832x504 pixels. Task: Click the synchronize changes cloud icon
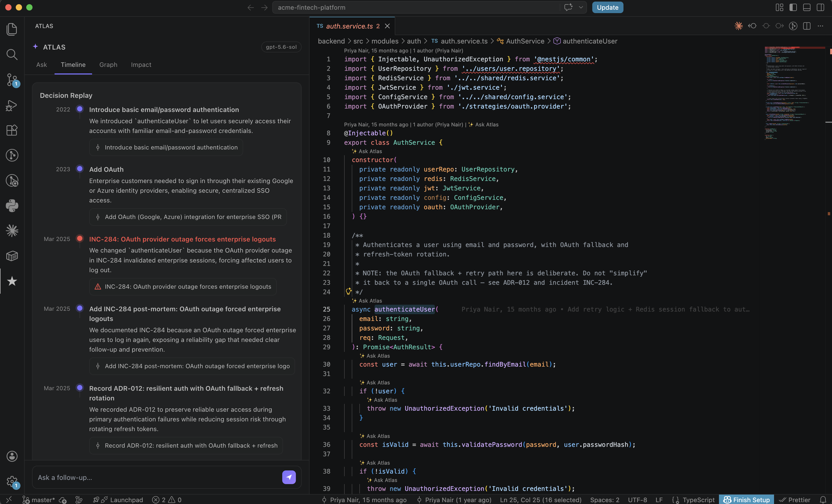(x=62, y=500)
